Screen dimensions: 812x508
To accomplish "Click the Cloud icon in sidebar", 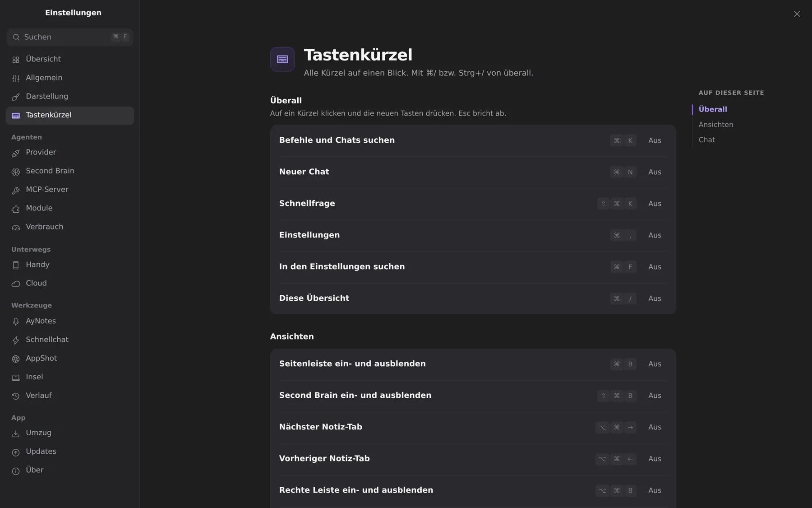I will [16, 284].
